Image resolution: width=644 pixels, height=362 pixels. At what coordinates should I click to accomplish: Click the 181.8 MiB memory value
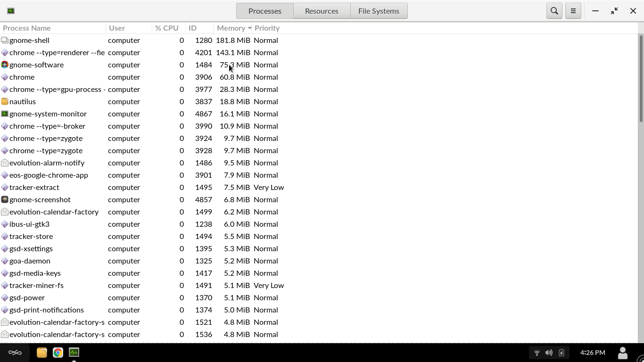(233, 40)
